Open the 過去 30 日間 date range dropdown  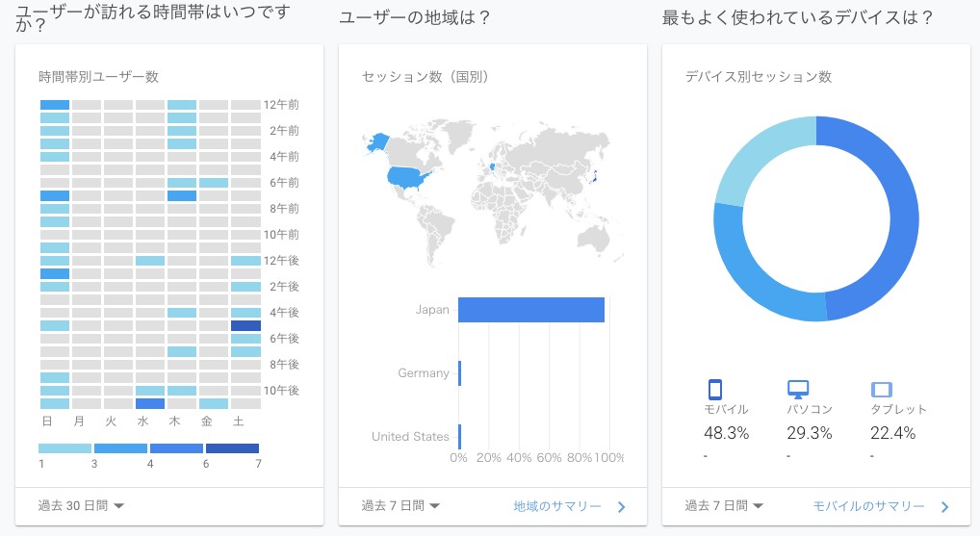(x=81, y=505)
